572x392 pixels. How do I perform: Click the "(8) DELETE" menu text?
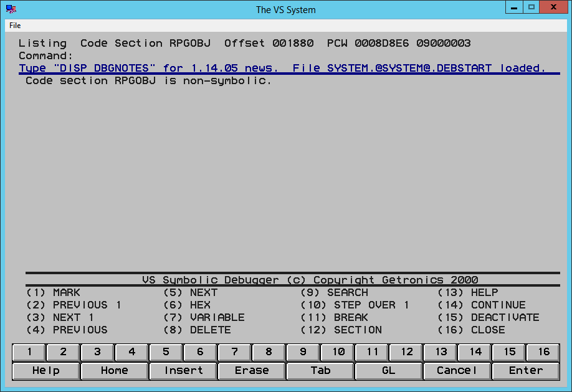click(197, 330)
